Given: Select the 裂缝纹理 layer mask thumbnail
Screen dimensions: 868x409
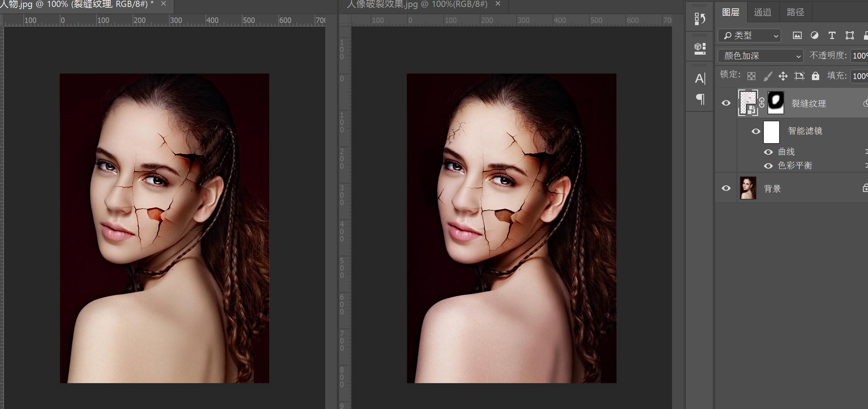Looking at the screenshot, I should click(x=776, y=103).
